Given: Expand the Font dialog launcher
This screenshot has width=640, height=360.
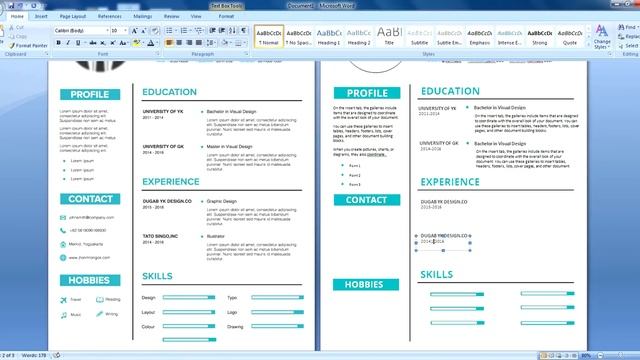Looking at the screenshot, I should [x=158, y=54].
